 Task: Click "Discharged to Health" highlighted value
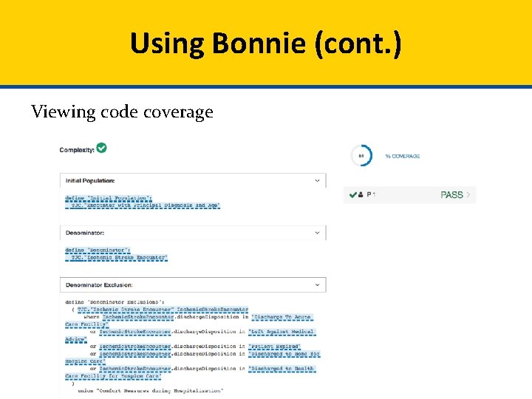[282, 369]
